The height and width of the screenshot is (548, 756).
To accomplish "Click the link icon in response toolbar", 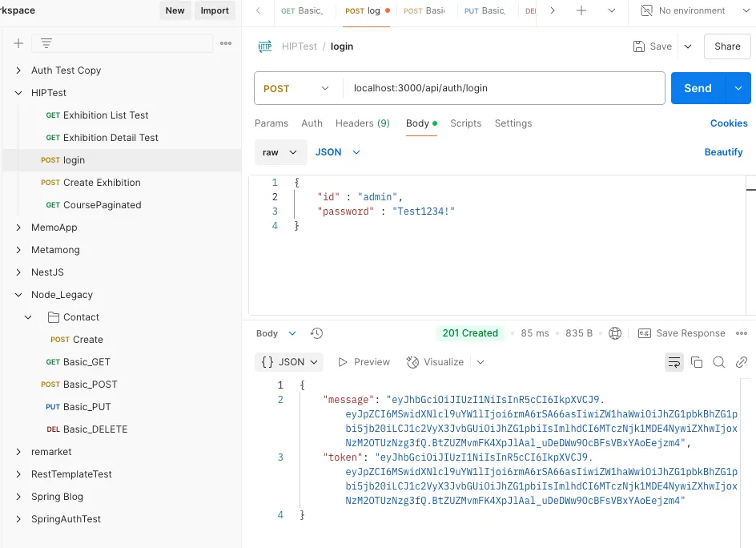I will (x=742, y=362).
